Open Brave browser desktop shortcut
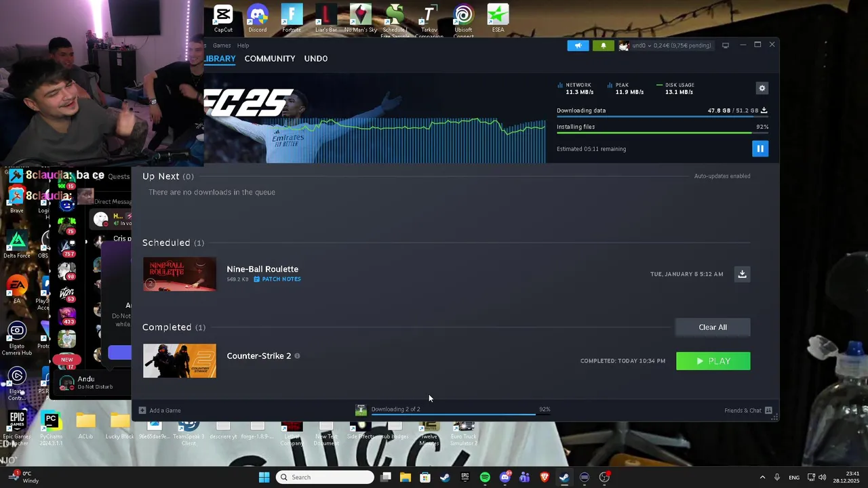 pos(17,200)
